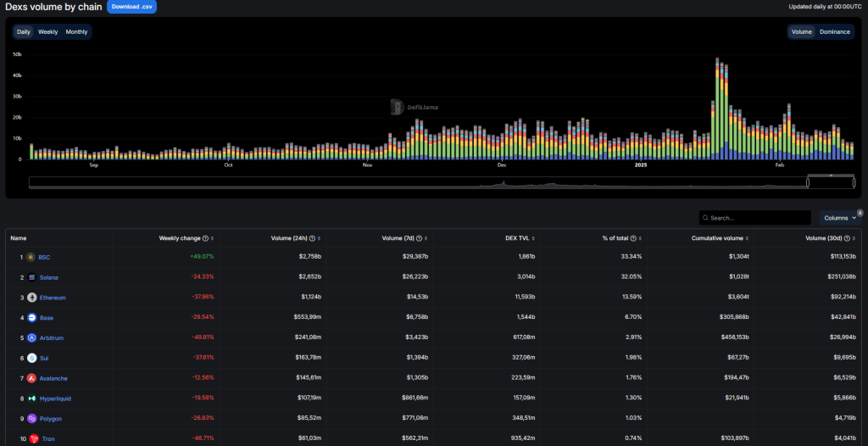868x446 pixels.
Task: Open the % of total help icon
Action: (x=633, y=238)
